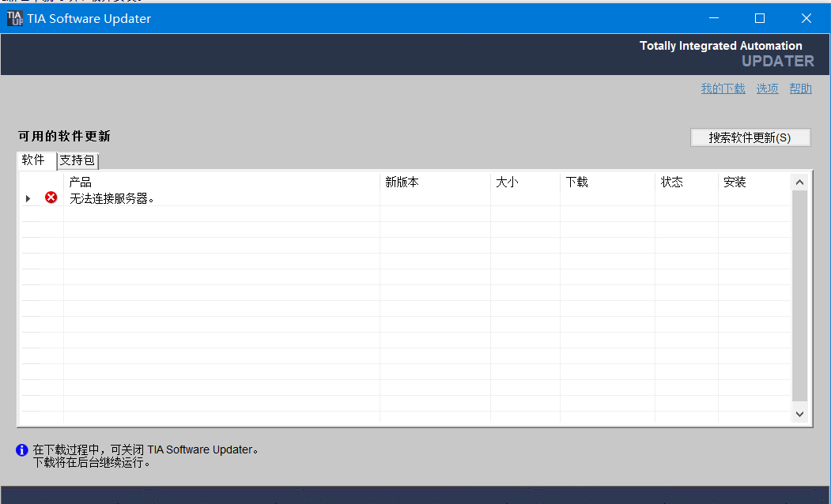Image resolution: width=831 pixels, height=504 pixels.
Task: Open the 帮助 link
Action: (800, 88)
